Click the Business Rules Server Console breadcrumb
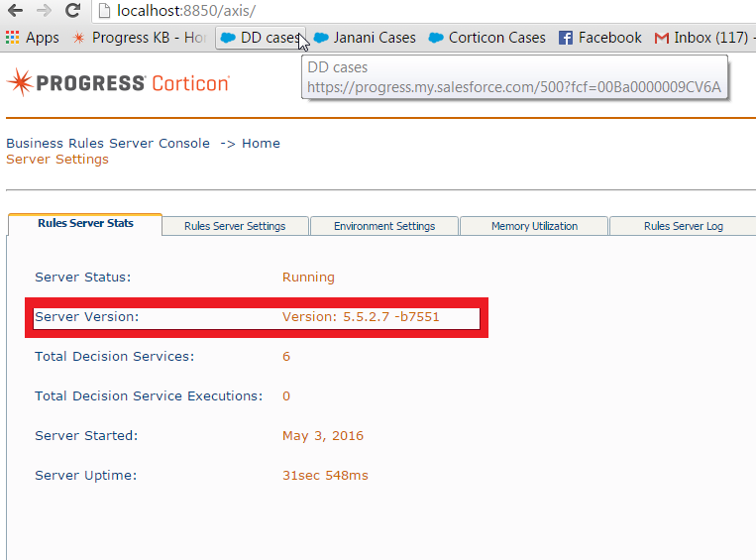The image size is (756, 560). [x=108, y=144]
